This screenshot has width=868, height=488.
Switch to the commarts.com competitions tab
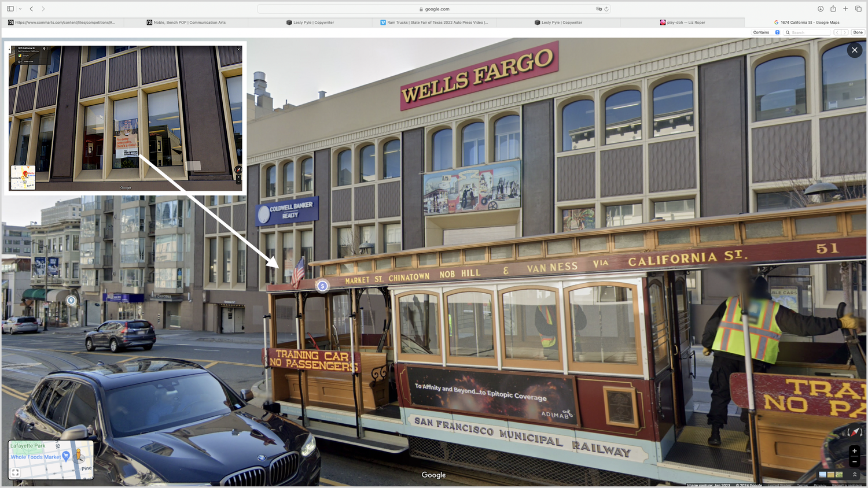tap(62, 23)
